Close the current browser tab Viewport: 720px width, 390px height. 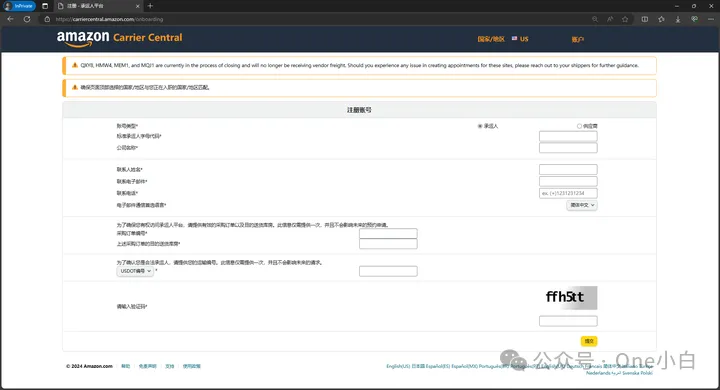coord(137,6)
